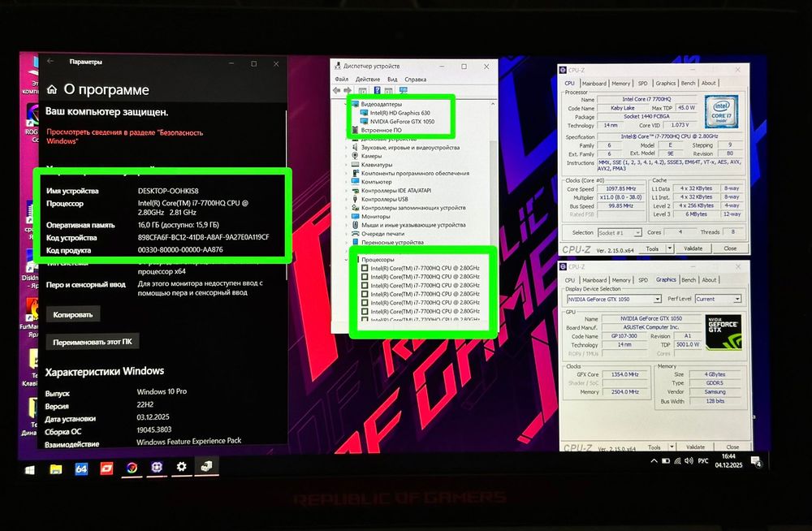Click the РУС language indicator

702,460
